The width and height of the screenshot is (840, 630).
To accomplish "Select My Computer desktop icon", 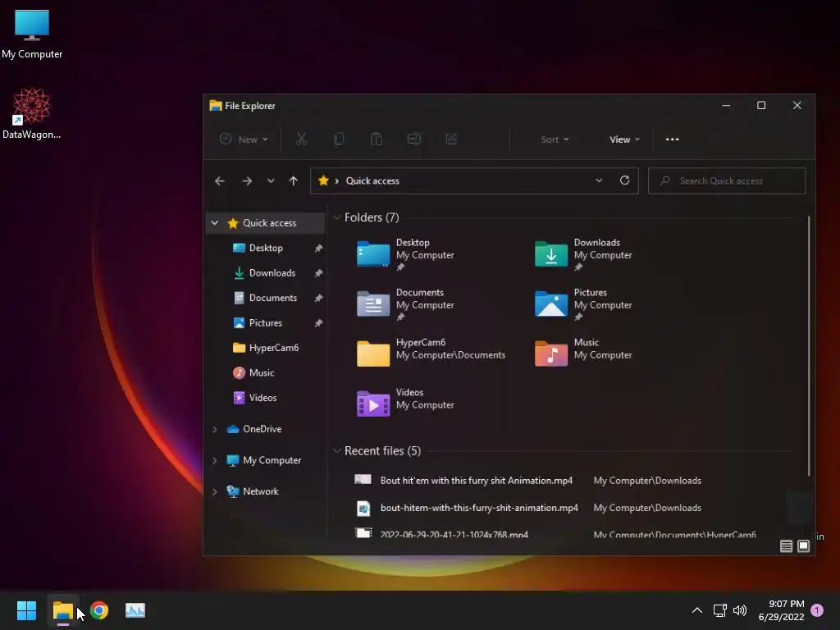I will [32, 34].
